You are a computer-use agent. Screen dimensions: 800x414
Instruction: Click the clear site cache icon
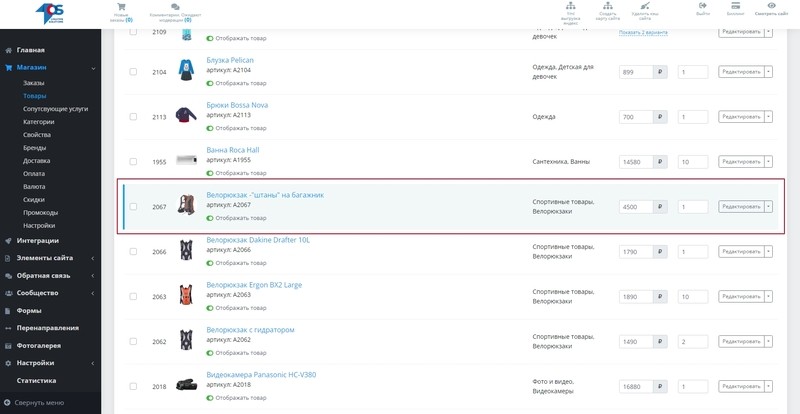(x=645, y=6)
